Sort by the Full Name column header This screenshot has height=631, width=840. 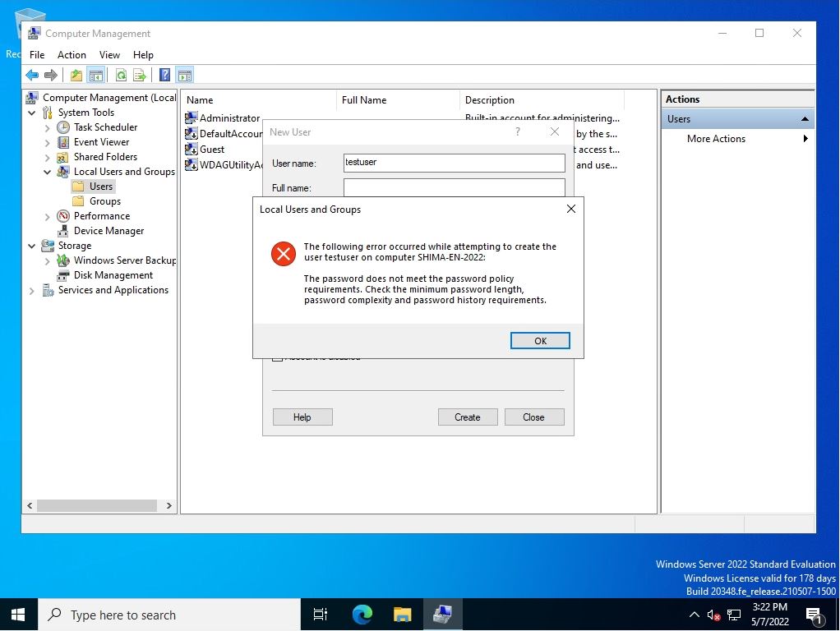(398, 100)
